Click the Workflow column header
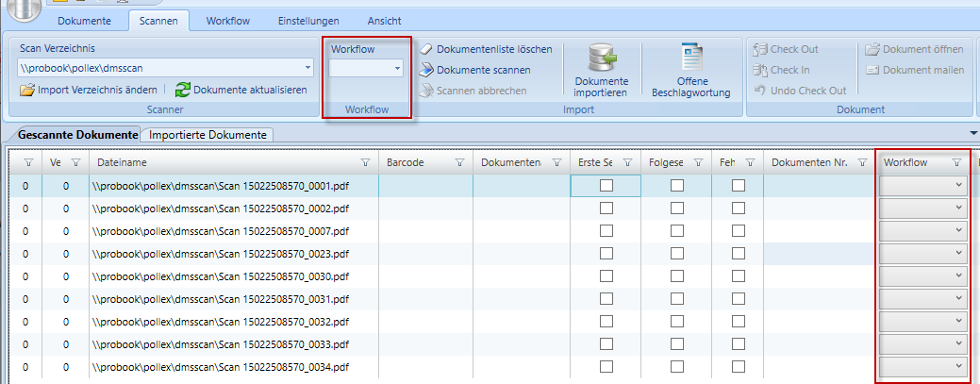This screenshot has width=980, height=384. tap(905, 162)
